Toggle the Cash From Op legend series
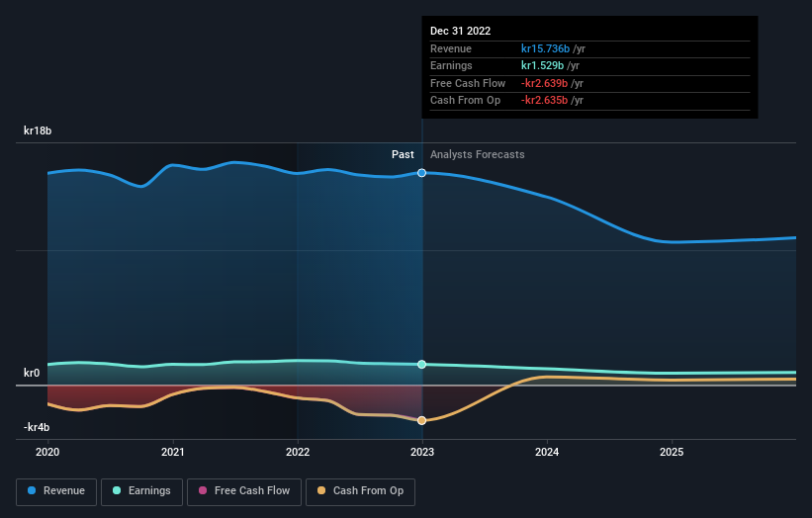Viewport: 812px width, 518px height. click(360, 491)
